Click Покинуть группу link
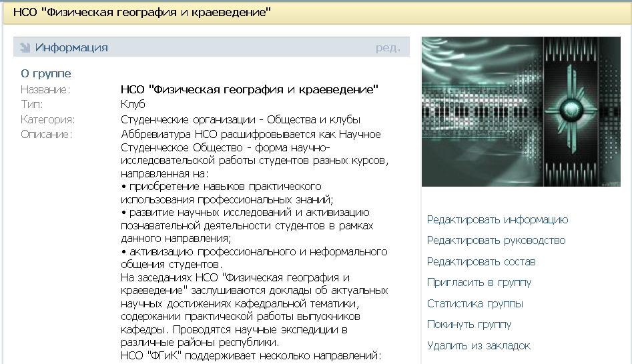The height and width of the screenshot is (364, 632). (469, 324)
